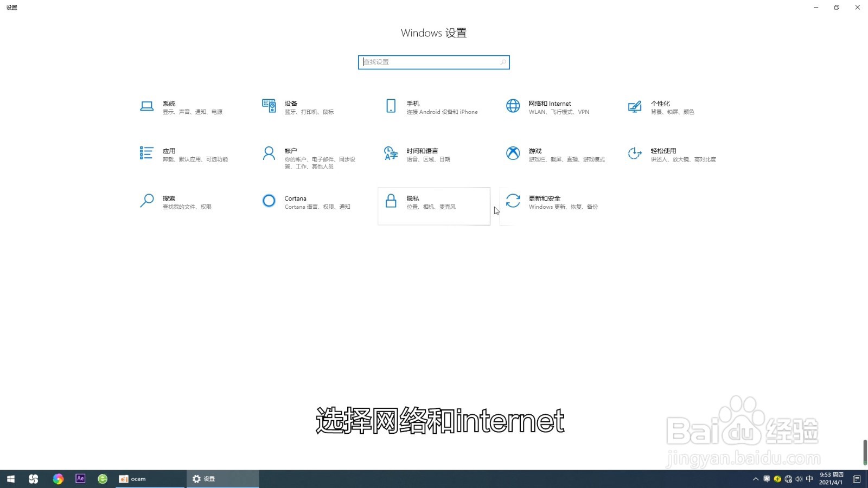The width and height of the screenshot is (868, 488).
Task: Click the yellow-green plus tray icon
Action: (777, 479)
